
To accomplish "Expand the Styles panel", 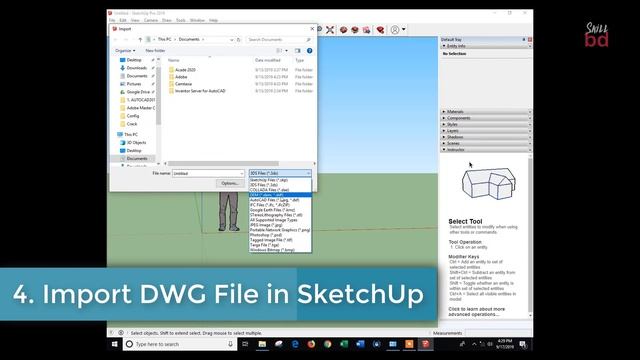I will (486, 124).
